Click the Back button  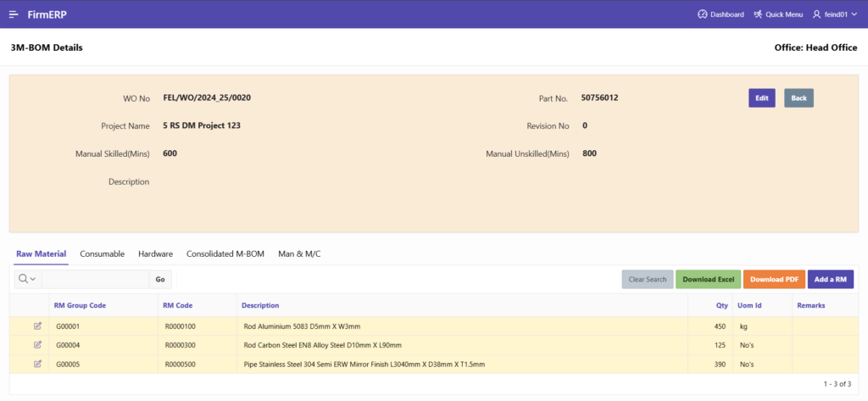[x=798, y=98]
